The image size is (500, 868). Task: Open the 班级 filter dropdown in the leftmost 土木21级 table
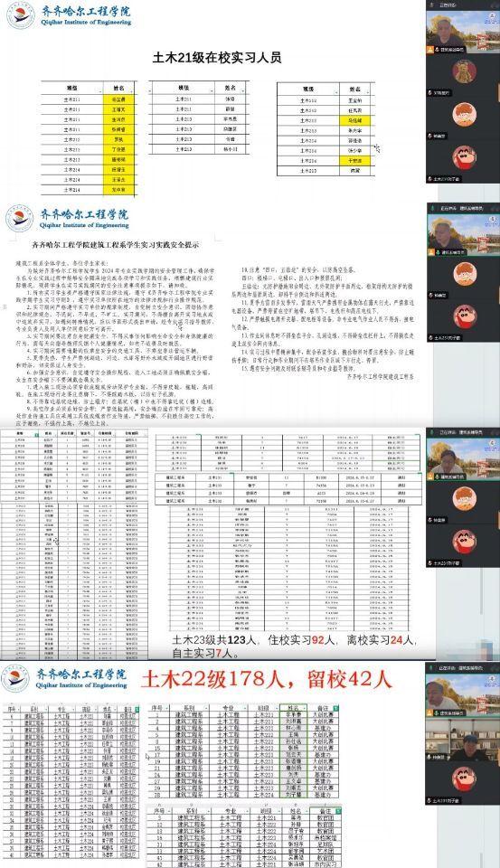[x=99, y=90]
